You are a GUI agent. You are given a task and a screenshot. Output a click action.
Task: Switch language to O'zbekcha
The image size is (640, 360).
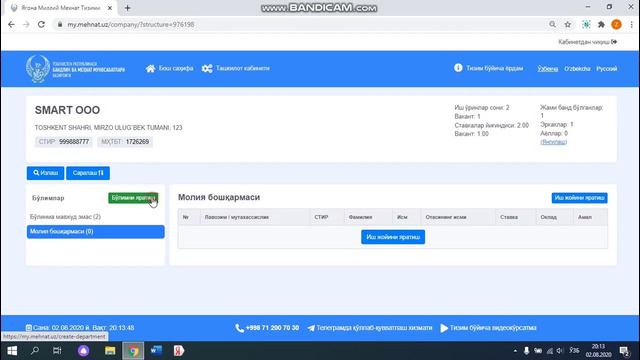pos(577,69)
